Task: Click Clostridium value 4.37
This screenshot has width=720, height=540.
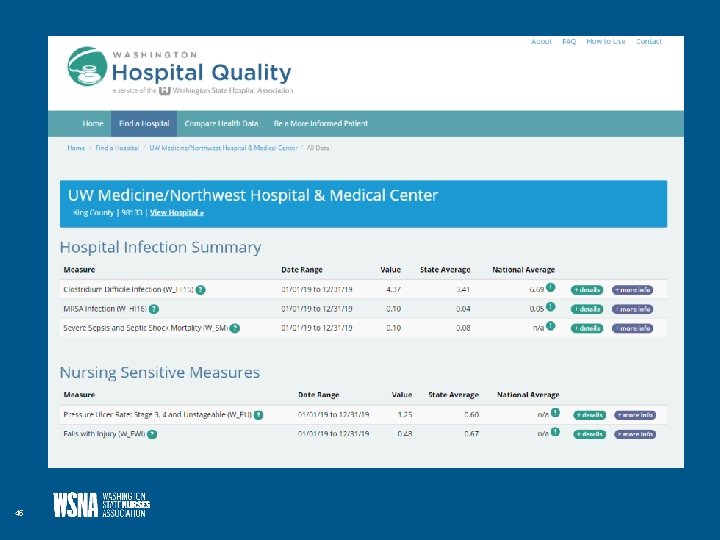Action: (x=394, y=290)
